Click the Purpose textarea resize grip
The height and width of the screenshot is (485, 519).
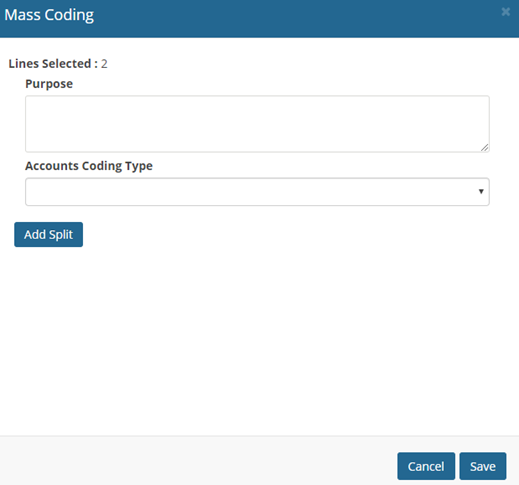[485, 148]
